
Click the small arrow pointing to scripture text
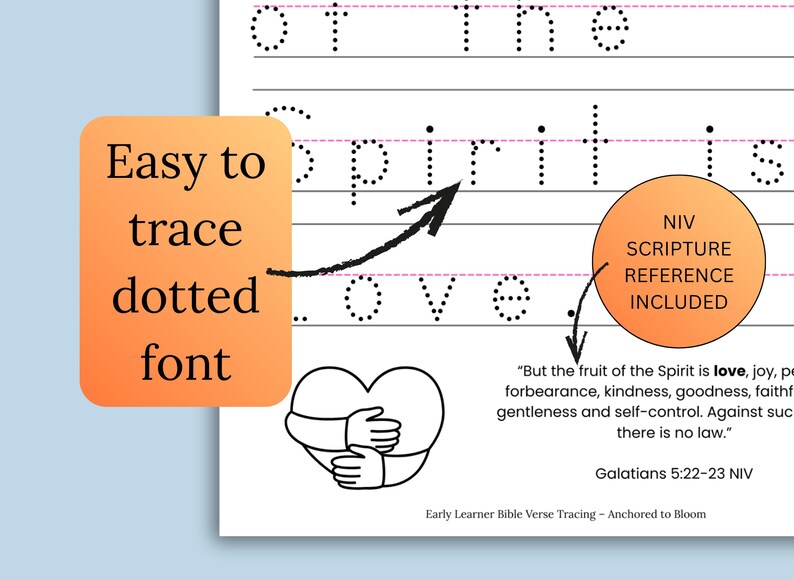click(x=585, y=313)
